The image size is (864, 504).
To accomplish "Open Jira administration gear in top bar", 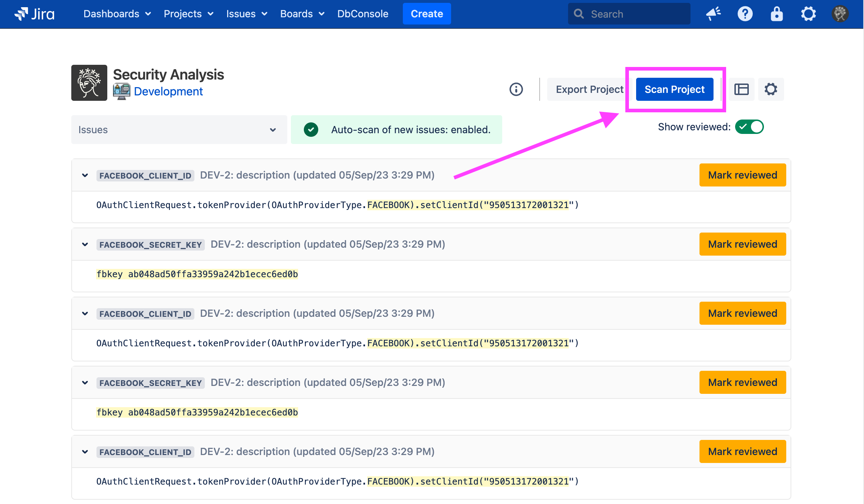I will point(808,14).
